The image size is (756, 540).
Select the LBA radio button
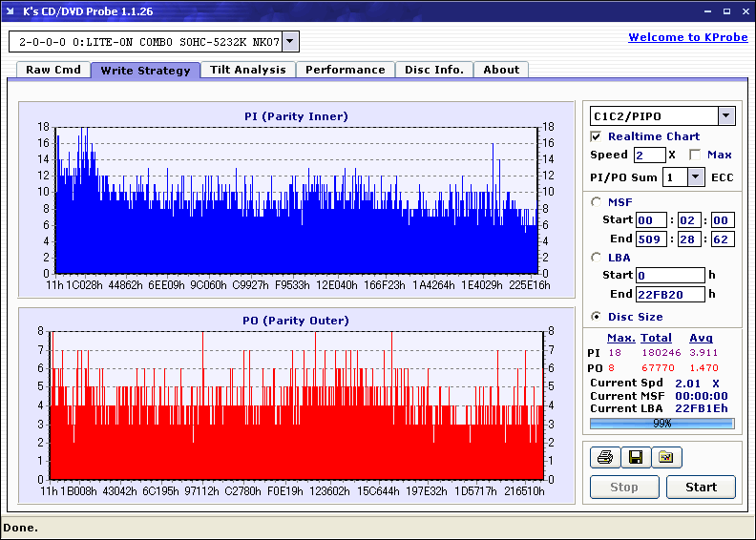click(597, 258)
